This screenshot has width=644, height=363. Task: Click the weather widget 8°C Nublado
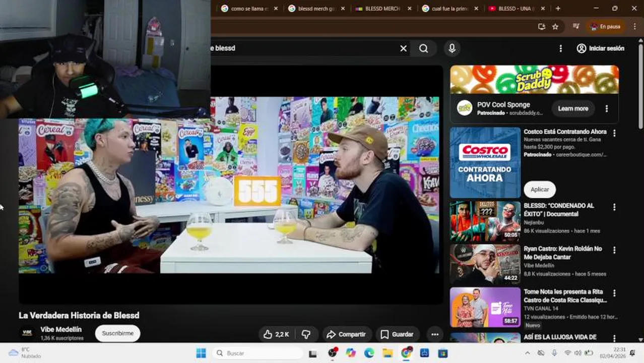coord(25,353)
